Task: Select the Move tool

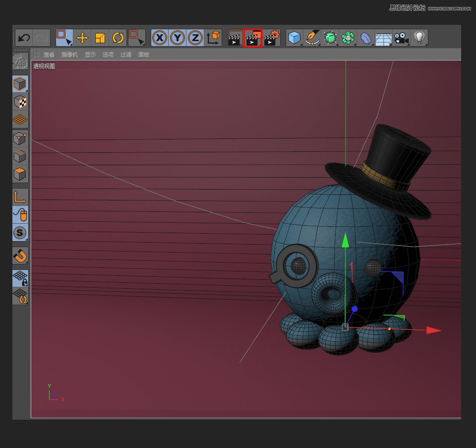Action: pos(82,38)
